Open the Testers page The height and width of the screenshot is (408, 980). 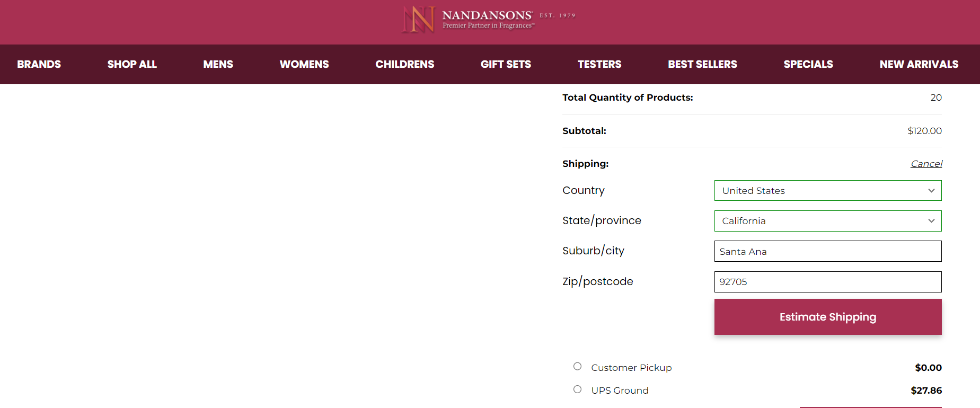tap(599, 64)
